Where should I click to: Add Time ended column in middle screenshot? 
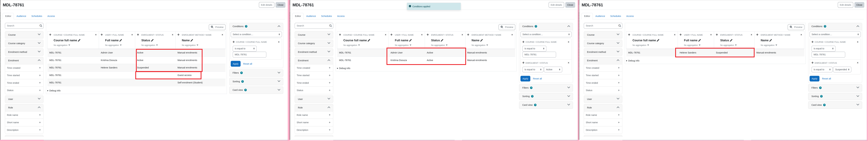(x=330, y=83)
